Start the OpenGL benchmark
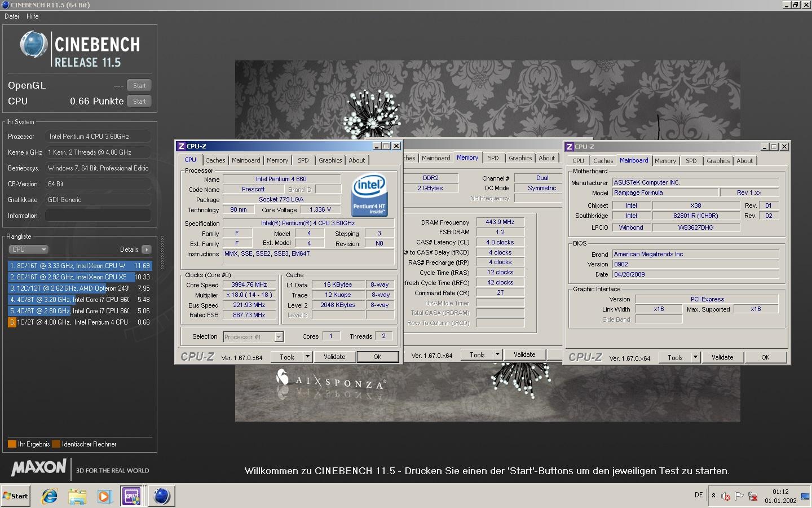The image size is (812, 508). click(x=139, y=86)
